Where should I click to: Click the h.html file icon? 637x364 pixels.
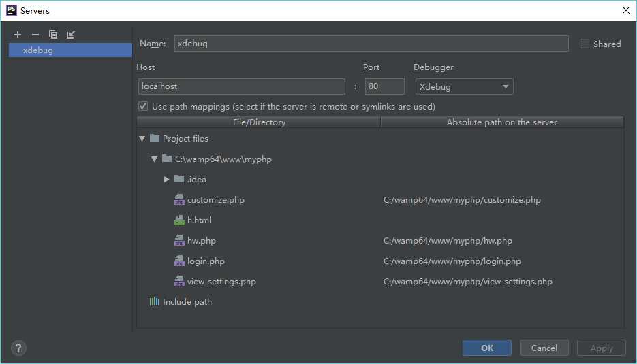coord(179,220)
